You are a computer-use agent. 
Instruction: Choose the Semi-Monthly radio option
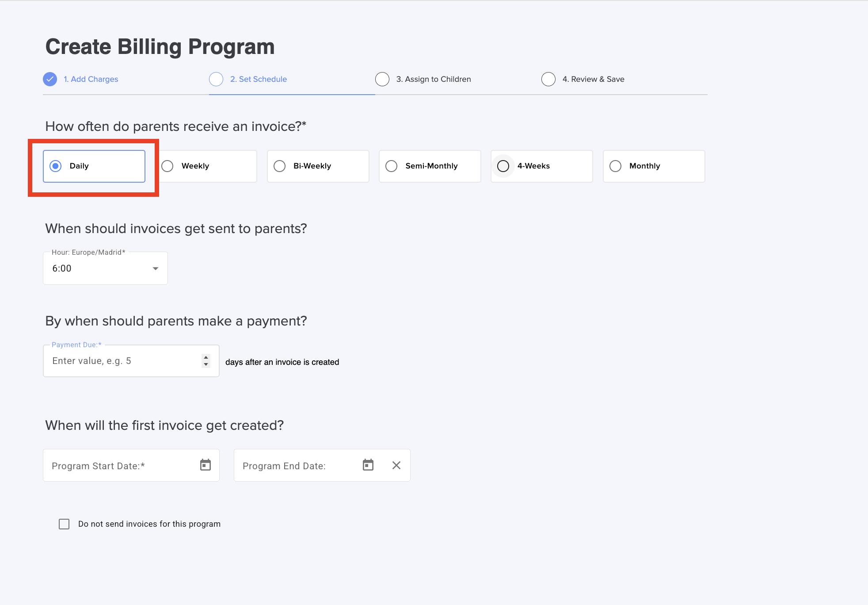tap(392, 166)
